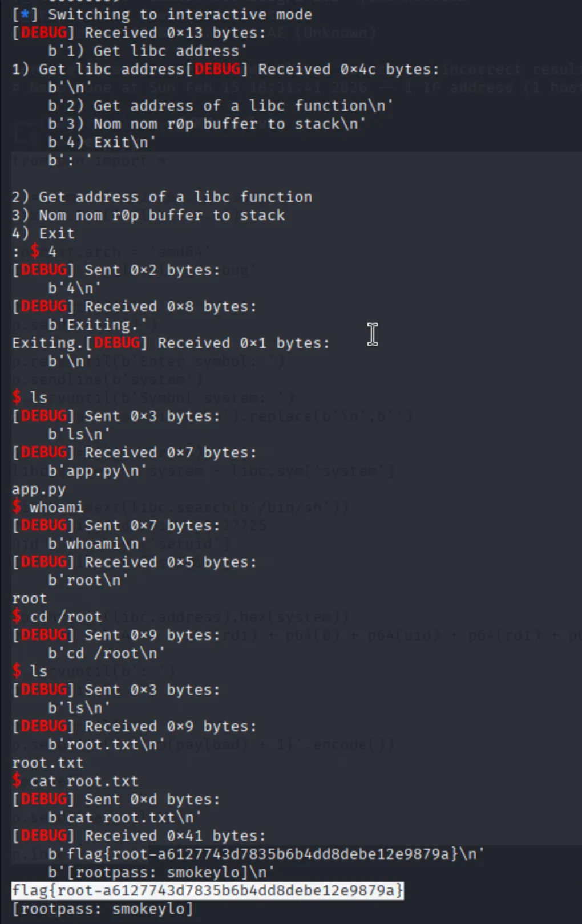Screen dimensions: 582x924
Task: Click unquoted '2) Get address of a libc function'
Action: point(162,197)
